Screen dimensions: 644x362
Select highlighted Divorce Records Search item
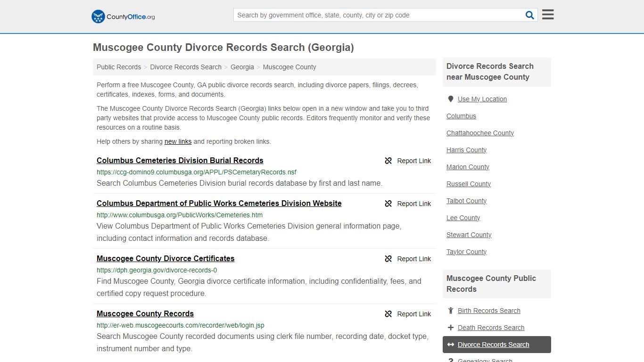497,345
